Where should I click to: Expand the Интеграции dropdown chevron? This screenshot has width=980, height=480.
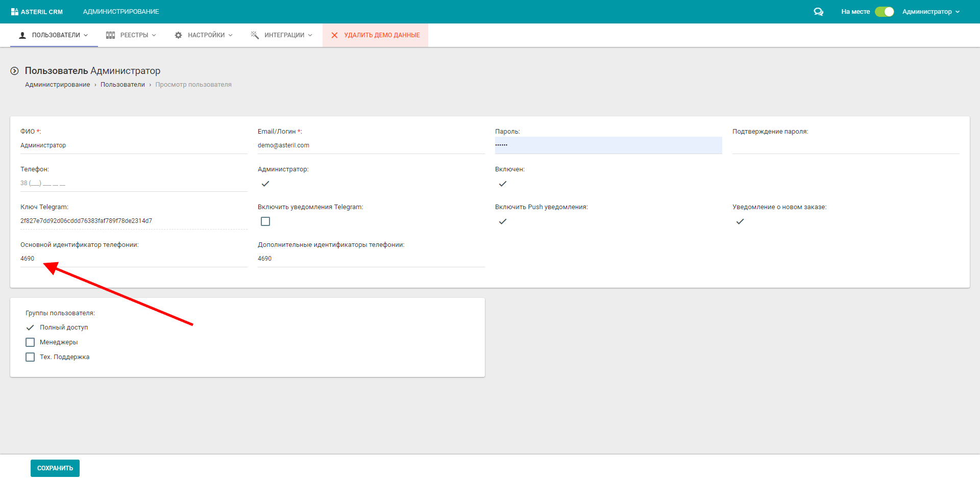coord(310,35)
